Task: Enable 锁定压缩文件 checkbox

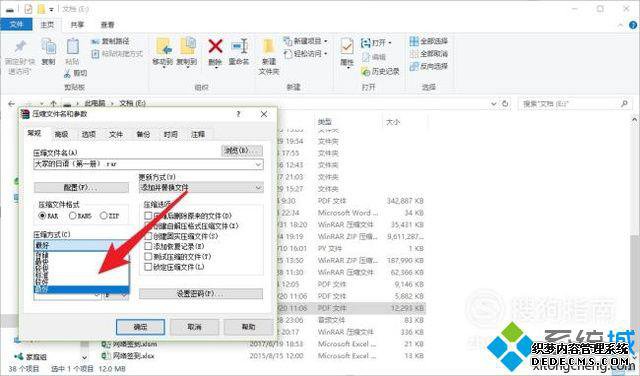Action: coord(149,267)
